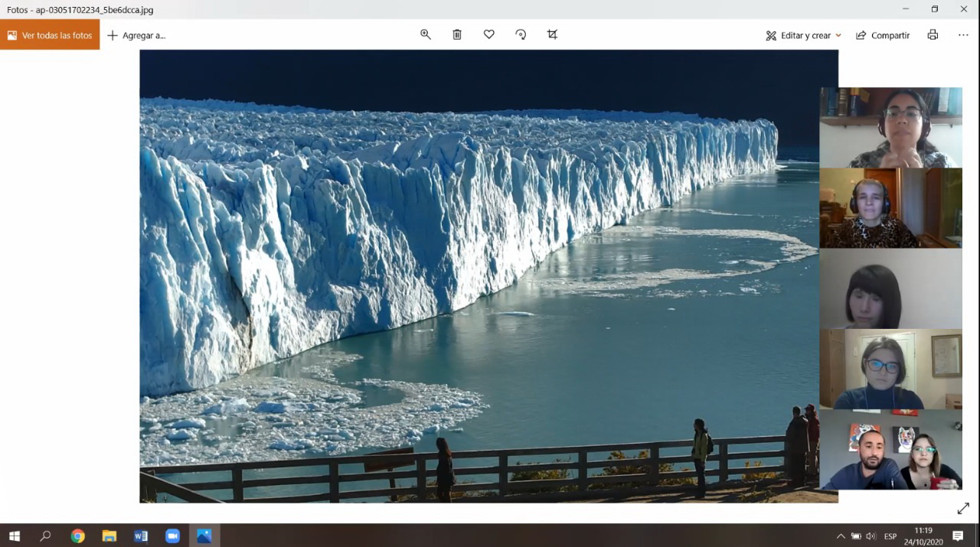Open Google Chrome from taskbar
980x547 pixels.
click(77, 536)
